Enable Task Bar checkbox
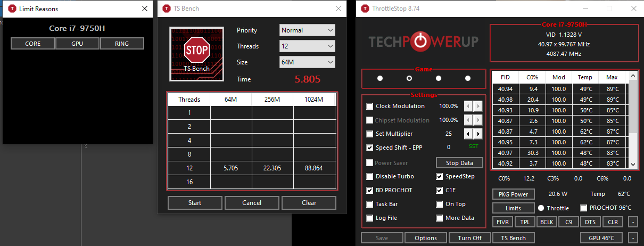Viewport: 644px width, 246px height. pyautogui.click(x=370, y=204)
